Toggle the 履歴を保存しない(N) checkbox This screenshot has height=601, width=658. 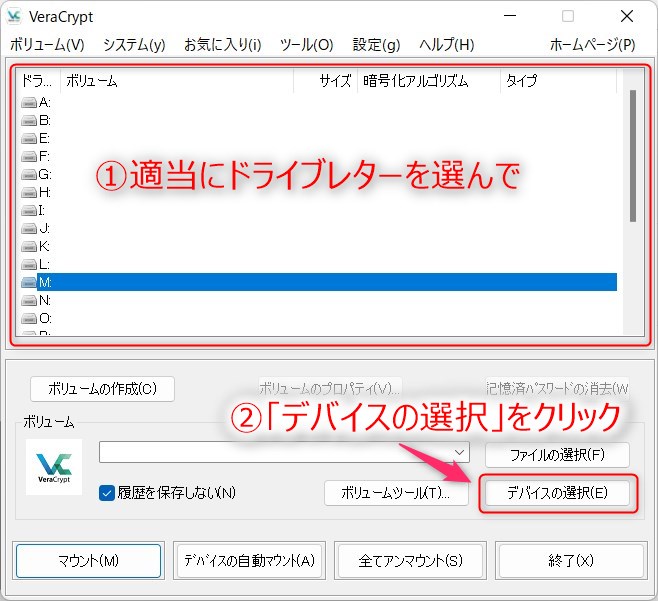(x=107, y=493)
